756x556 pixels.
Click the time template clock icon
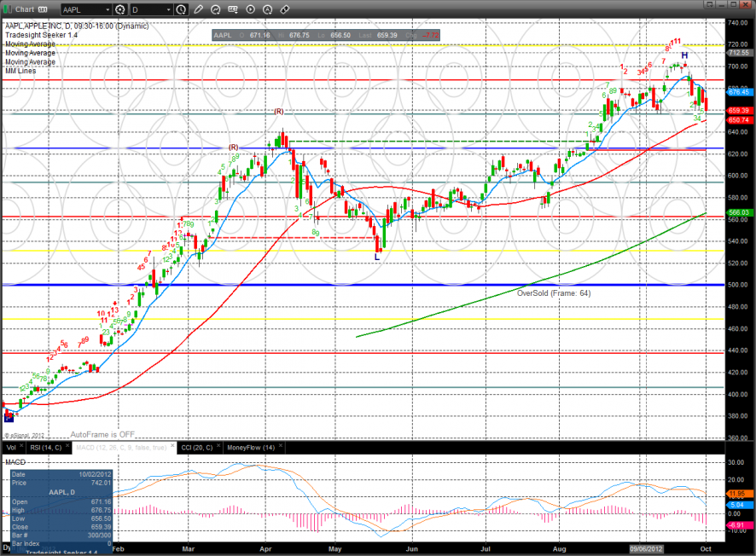tap(182, 9)
